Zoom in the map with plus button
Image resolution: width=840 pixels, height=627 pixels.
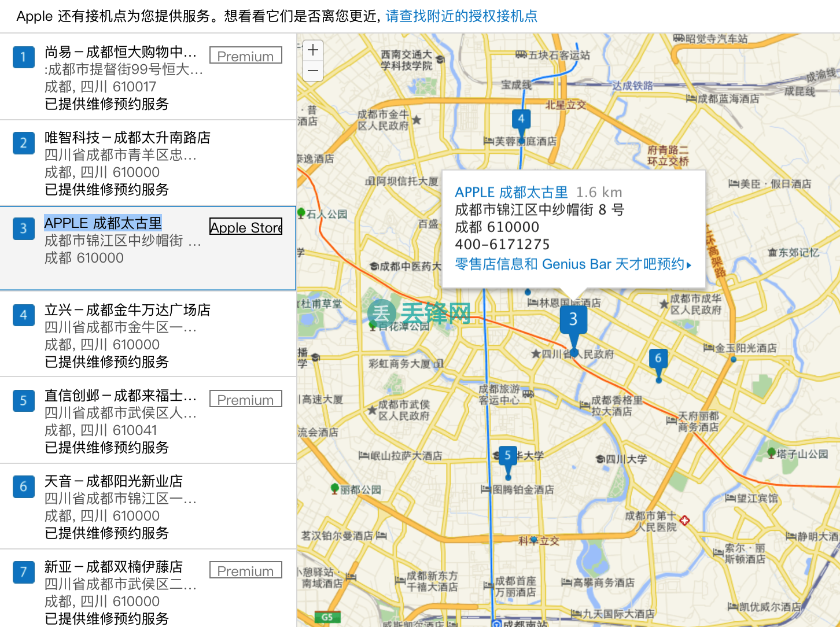coord(313,50)
